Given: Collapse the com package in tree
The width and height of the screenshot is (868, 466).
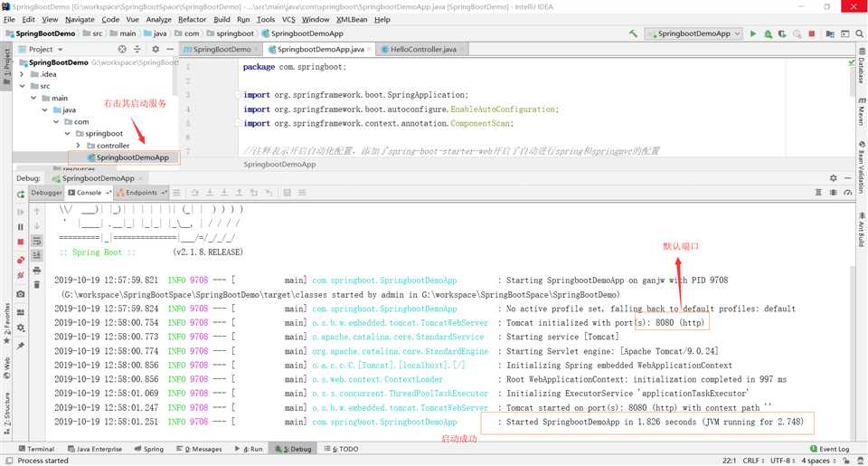Looking at the screenshot, I should click(56, 121).
